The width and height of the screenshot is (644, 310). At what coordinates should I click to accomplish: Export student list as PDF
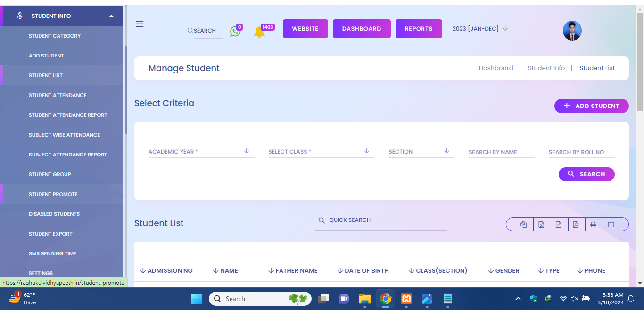576,225
